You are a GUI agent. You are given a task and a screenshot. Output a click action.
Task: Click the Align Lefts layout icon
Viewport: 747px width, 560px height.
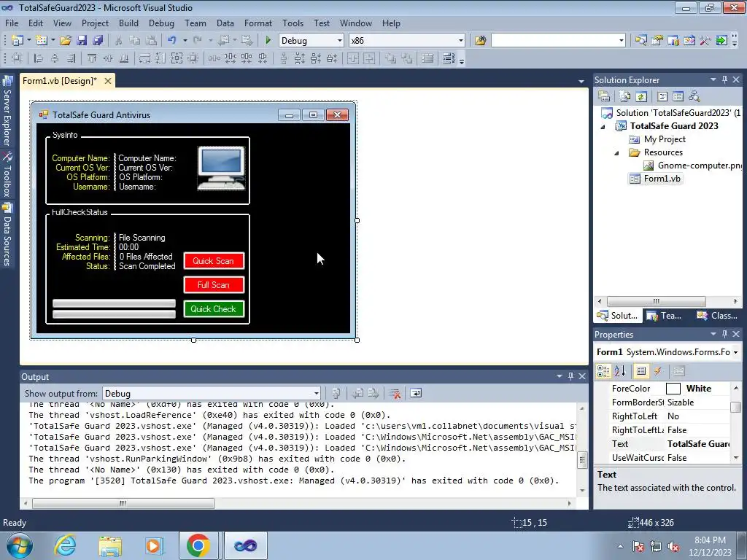39,58
